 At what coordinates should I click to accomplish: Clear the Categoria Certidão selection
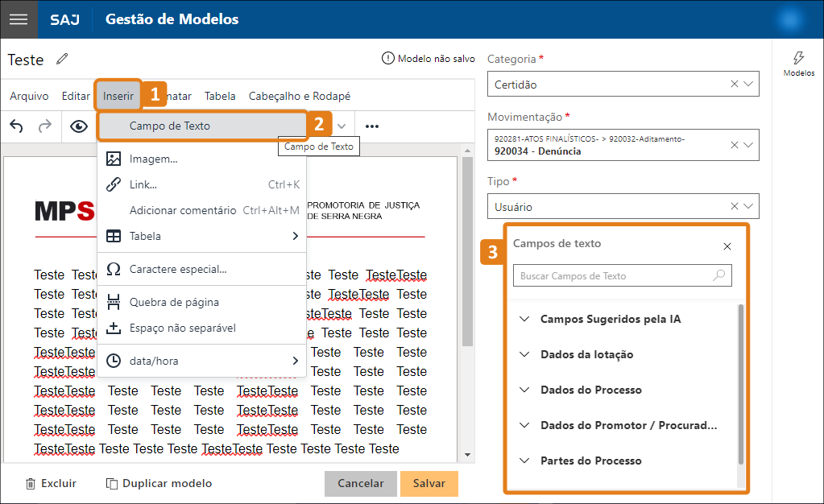coord(734,84)
